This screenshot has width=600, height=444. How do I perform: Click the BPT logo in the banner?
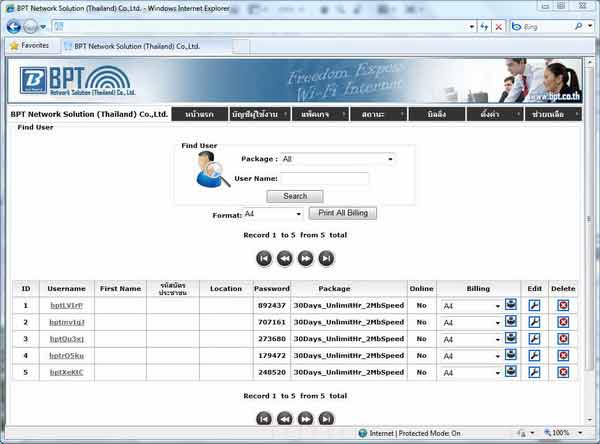78,81
